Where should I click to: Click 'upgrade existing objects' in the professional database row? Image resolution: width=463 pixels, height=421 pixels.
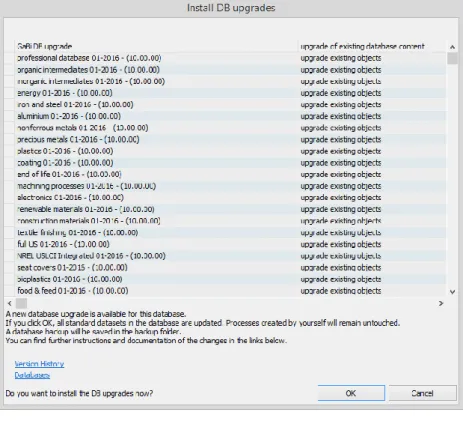[341, 58]
